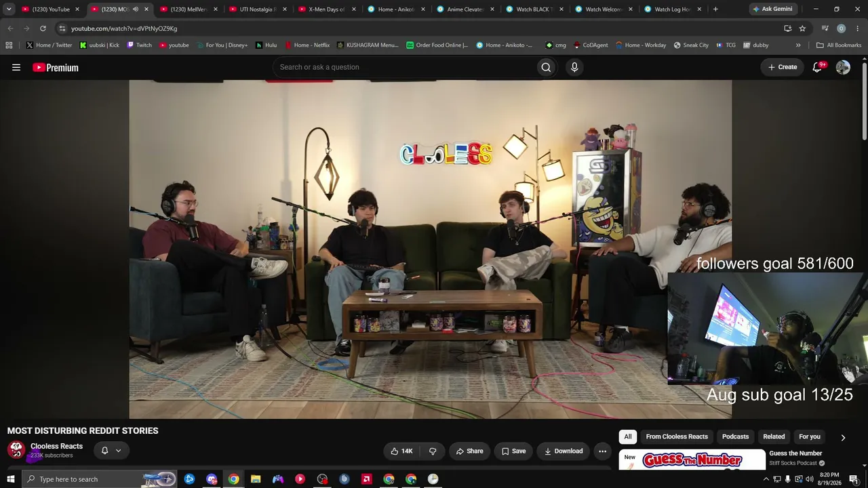Mute the playing tab's audio
The width and height of the screenshot is (868, 488).
135,9
